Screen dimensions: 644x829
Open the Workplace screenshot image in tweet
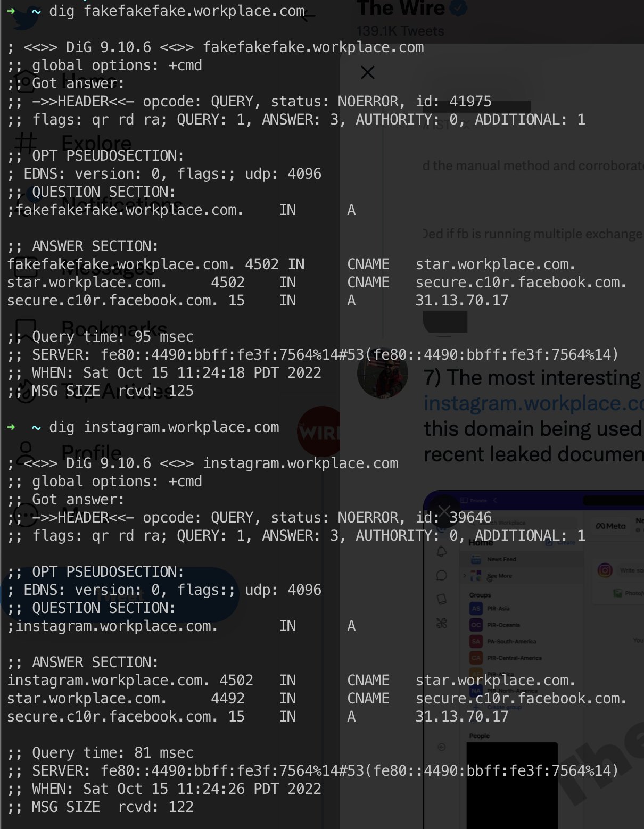click(x=533, y=660)
